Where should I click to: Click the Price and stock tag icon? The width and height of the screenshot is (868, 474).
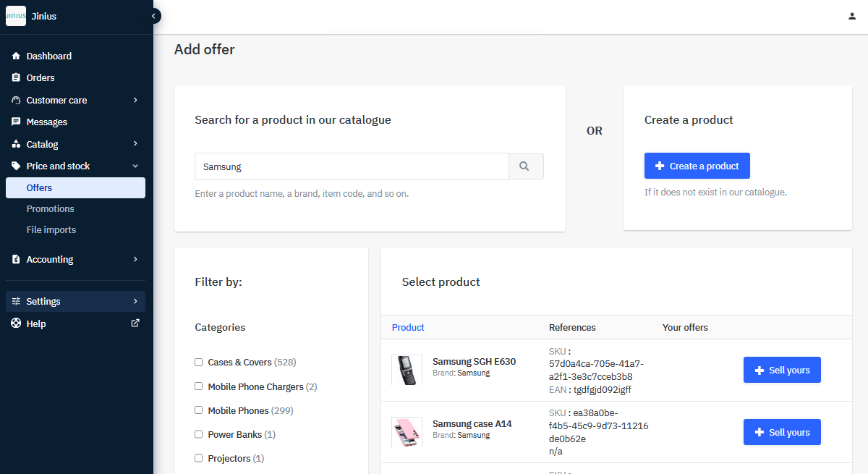pos(16,166)
